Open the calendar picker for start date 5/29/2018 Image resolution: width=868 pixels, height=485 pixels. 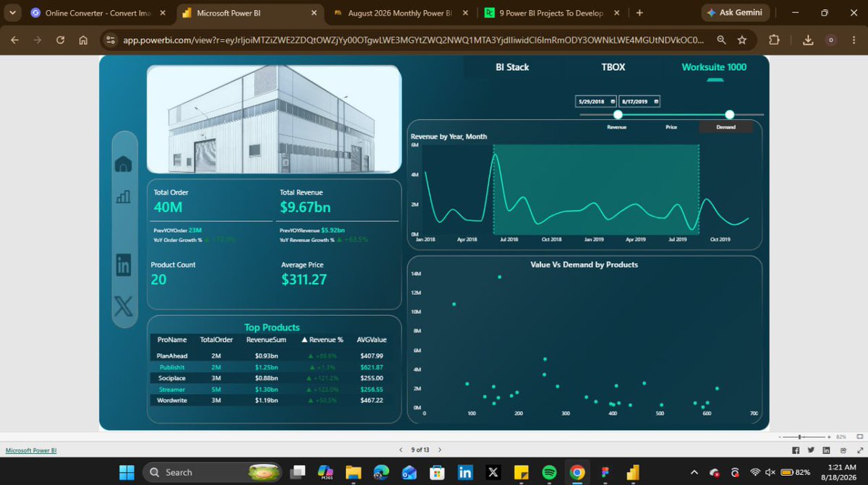pos(613,102)
